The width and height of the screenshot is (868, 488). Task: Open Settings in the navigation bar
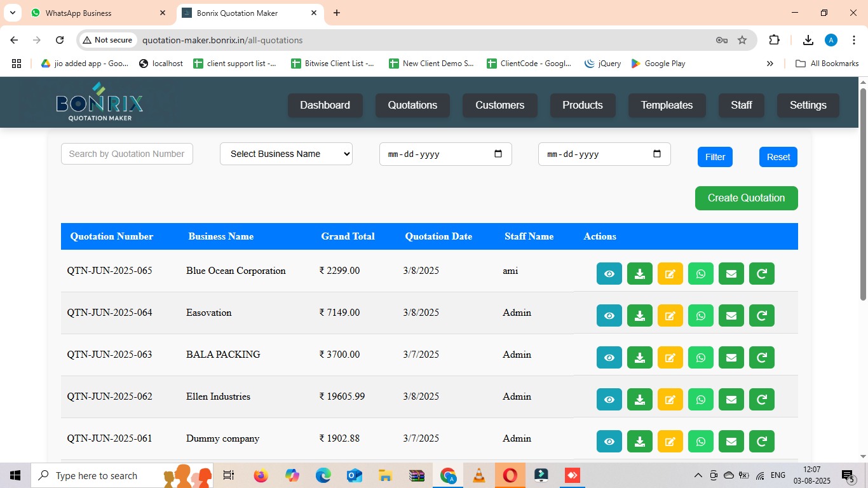coord(808,105)
